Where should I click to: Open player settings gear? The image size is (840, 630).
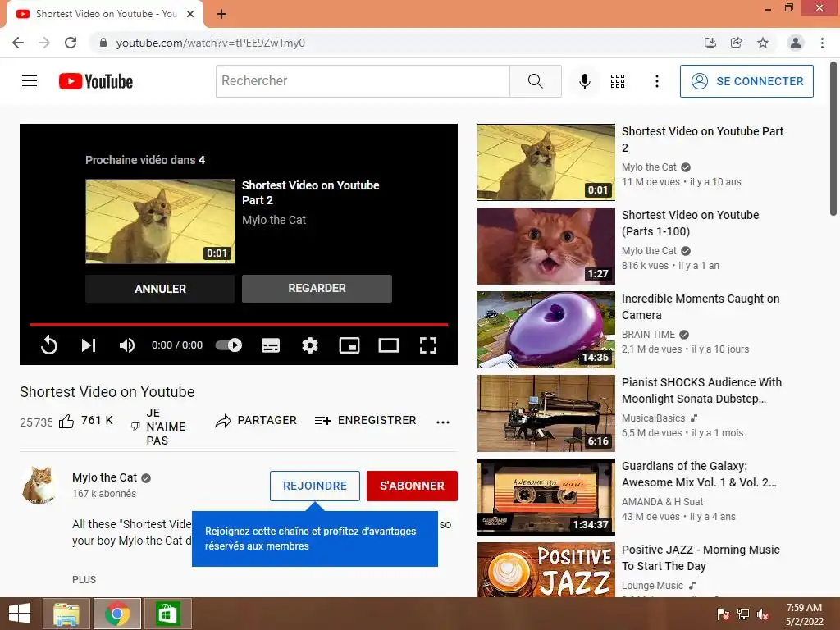coord(309,345)
